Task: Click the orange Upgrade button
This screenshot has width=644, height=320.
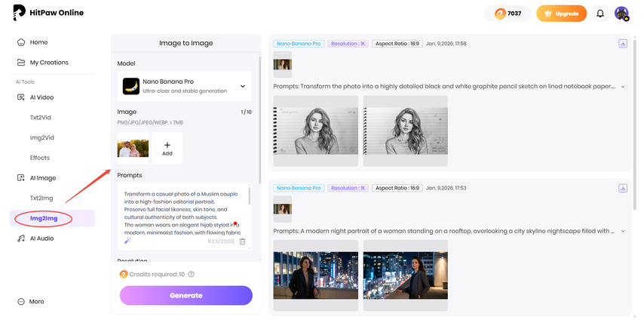Action: (561, 14)
